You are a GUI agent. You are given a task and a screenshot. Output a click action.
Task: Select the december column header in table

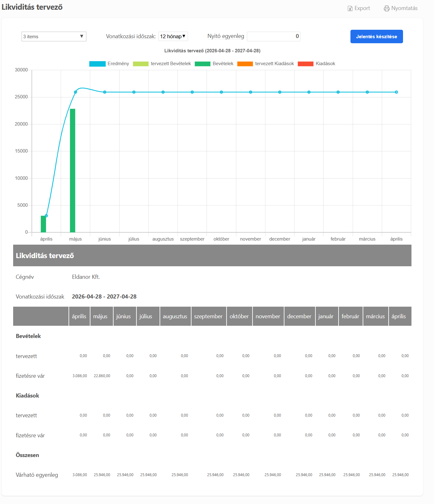[x=299, y=316]
